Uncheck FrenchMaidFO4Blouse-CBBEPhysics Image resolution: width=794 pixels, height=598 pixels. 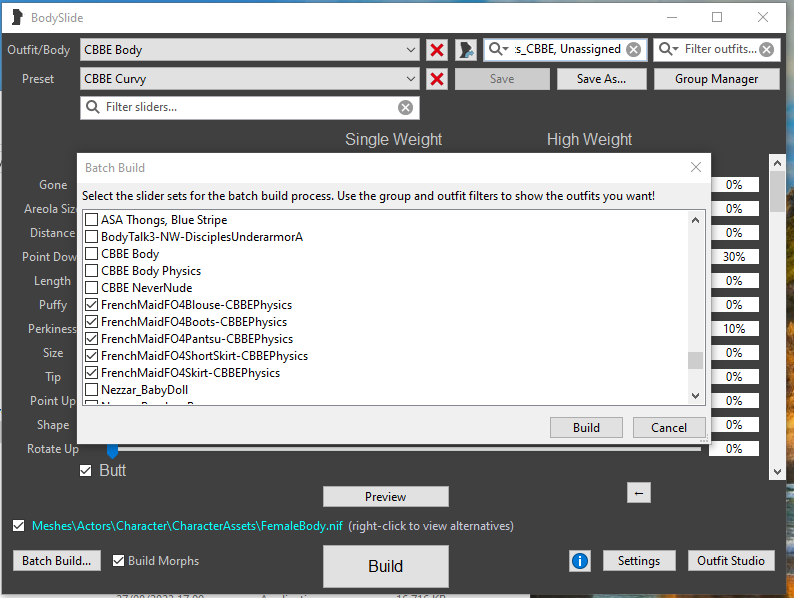[92, 305]
